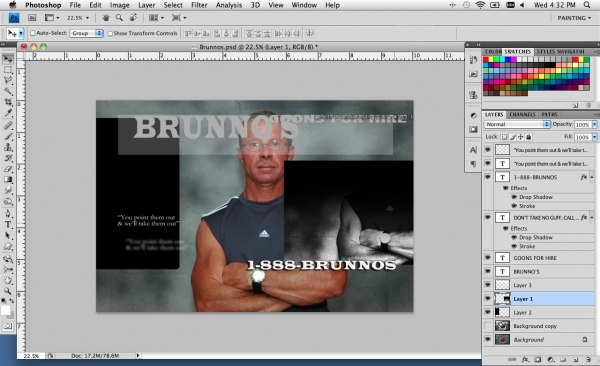Enable the Auto-Select checkbox
Viewport: 600px width, 366px height.
[x=33, y=33]
